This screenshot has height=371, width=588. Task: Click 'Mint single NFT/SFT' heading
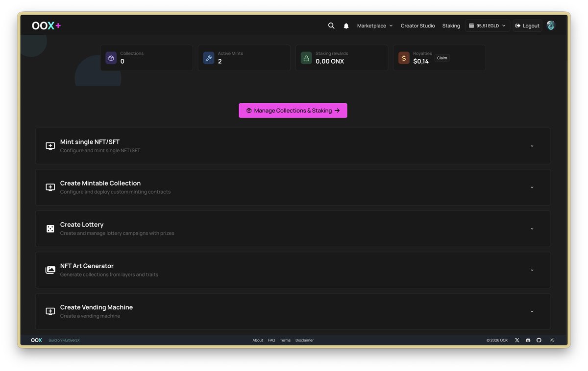(90, 142)
